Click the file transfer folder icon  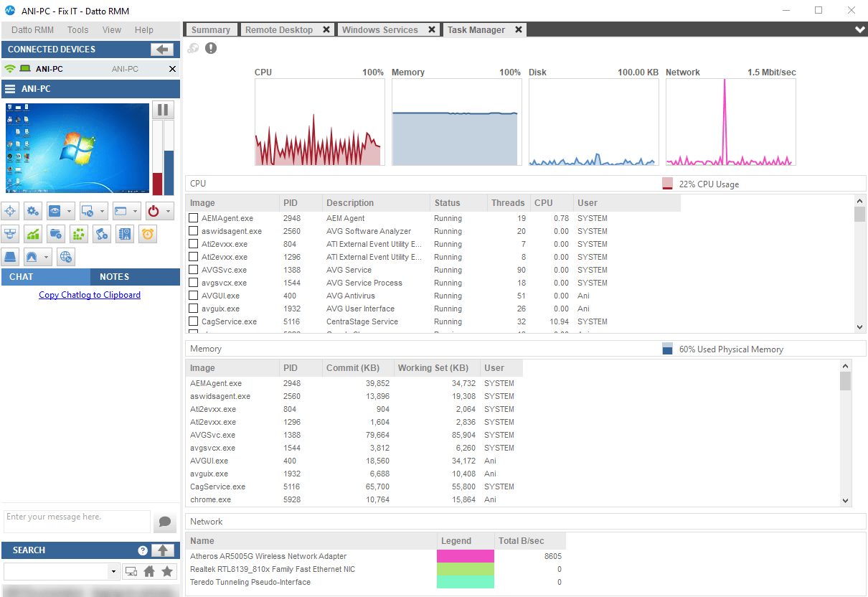pos(55,233)
